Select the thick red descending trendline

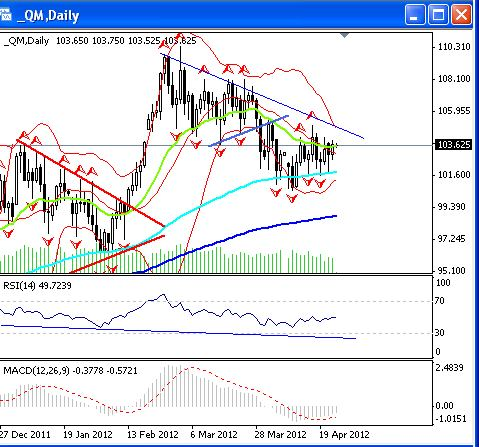click(x=90, y=183)
